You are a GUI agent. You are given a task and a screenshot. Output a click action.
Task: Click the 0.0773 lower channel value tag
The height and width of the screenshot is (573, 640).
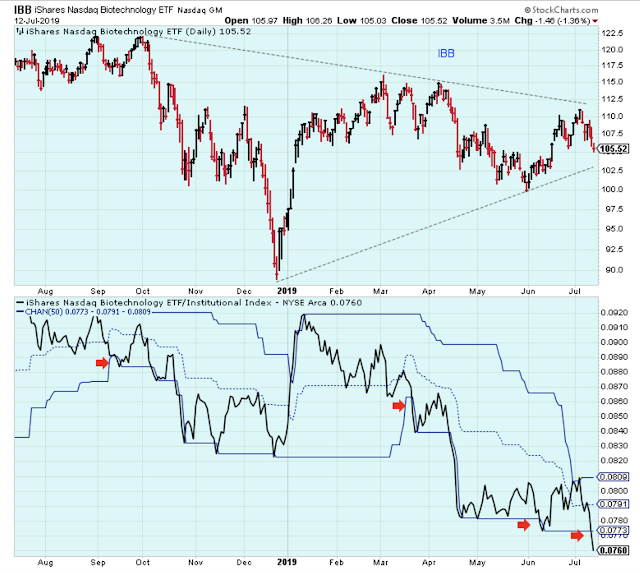tap(613, 530)
